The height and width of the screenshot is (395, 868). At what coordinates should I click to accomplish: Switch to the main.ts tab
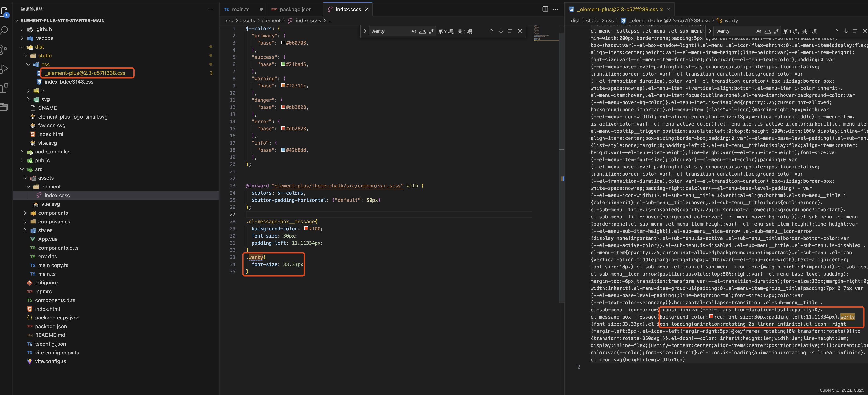point(241,10)
